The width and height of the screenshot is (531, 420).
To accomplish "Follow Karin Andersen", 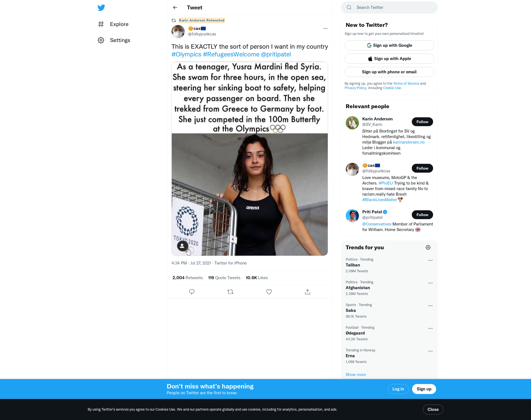I will click(422, 122).
